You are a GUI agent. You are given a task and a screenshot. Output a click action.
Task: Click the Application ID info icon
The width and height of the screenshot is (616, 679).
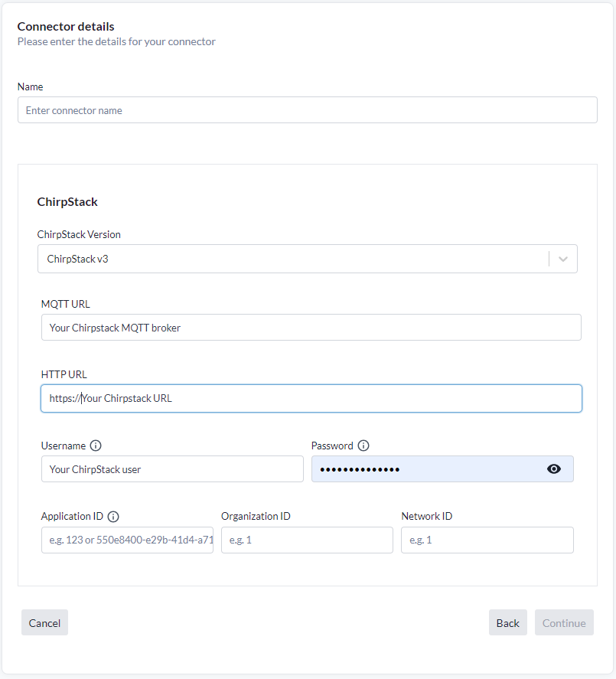point(113,517)
